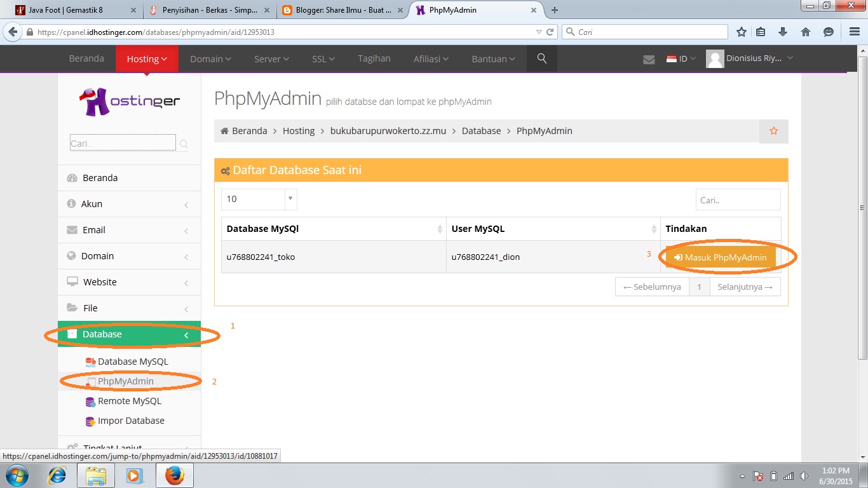Expand the Akun sidebar section
The width and height of the screenshot is (868, 488).
(x=129, y=204)
